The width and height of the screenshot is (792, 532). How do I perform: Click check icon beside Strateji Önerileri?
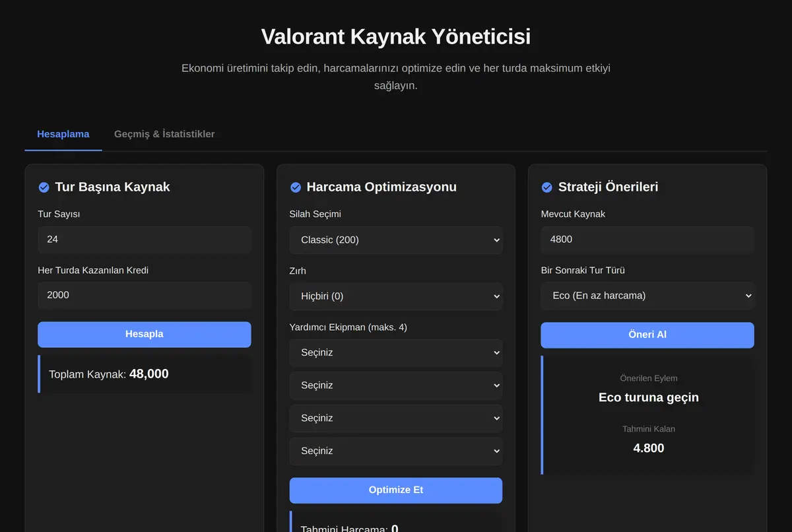click(x=547, y=187)
